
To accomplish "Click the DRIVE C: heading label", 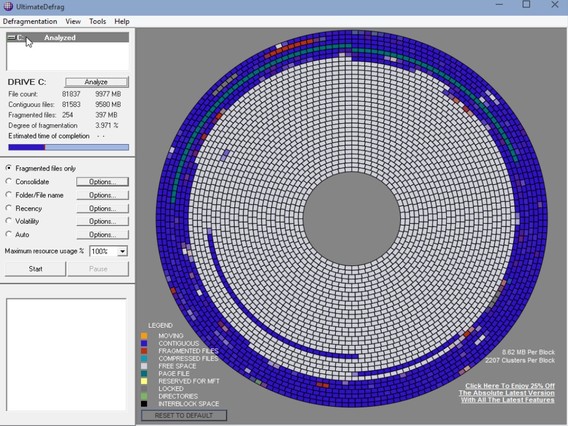I will [x=27, y=82].
